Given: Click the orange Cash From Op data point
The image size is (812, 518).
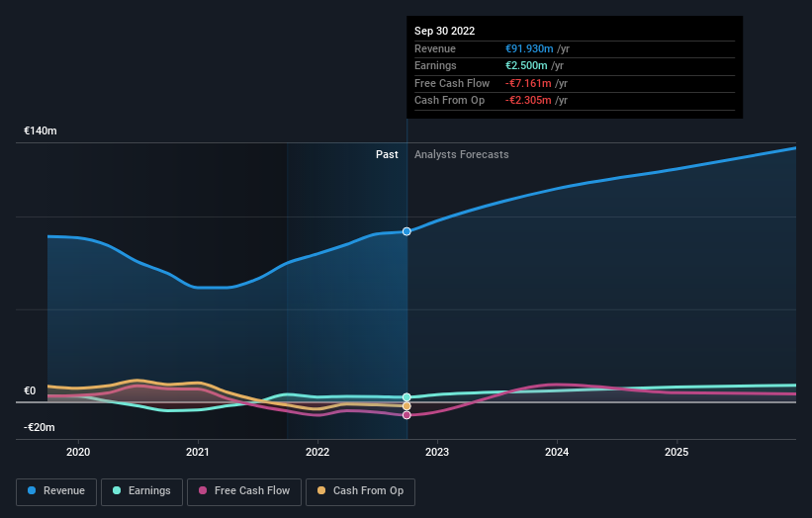Looking at the screenshot, I should coord(406,406).
